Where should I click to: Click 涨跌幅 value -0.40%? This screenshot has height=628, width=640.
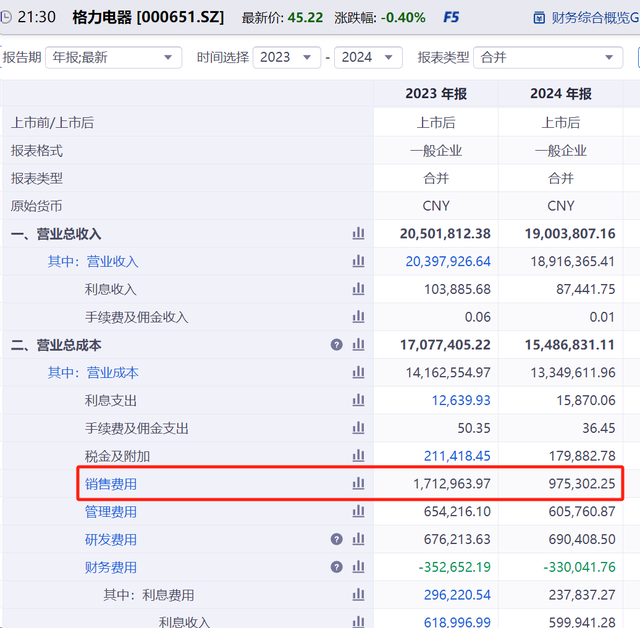[403, 18]
